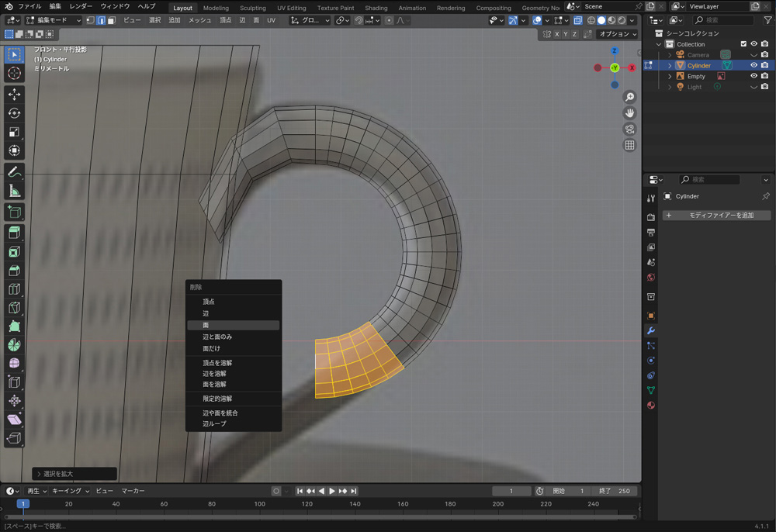The image size is (776, 532).
Task: Click frame 100 on the timeline ruler
Action: (x=260, y=504)
